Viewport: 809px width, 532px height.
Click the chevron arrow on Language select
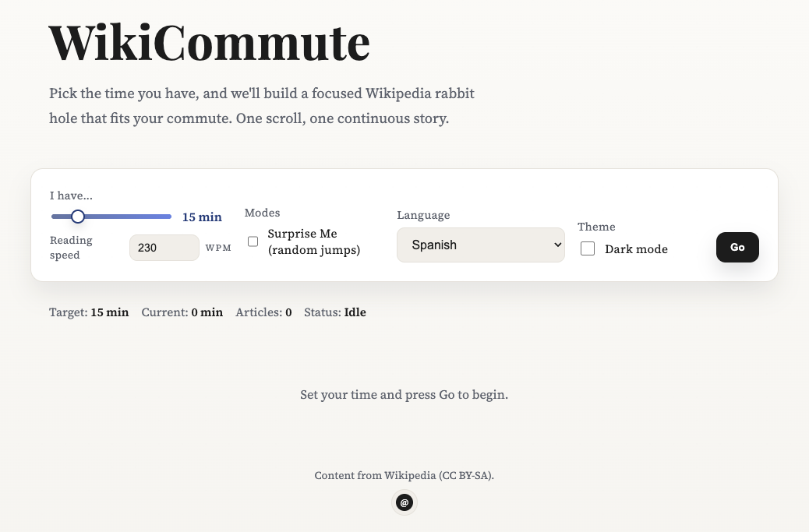[556, 245]
